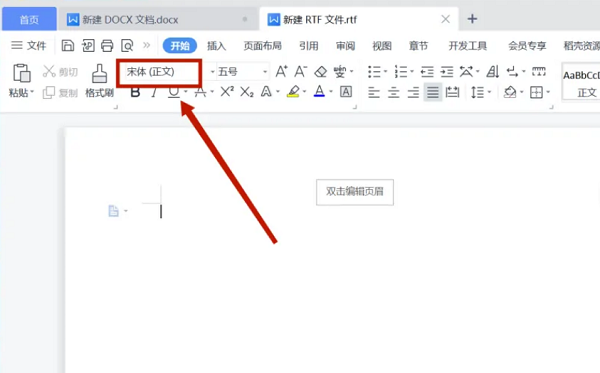Open the font name dropdown arrow

[x=212, y=72]
